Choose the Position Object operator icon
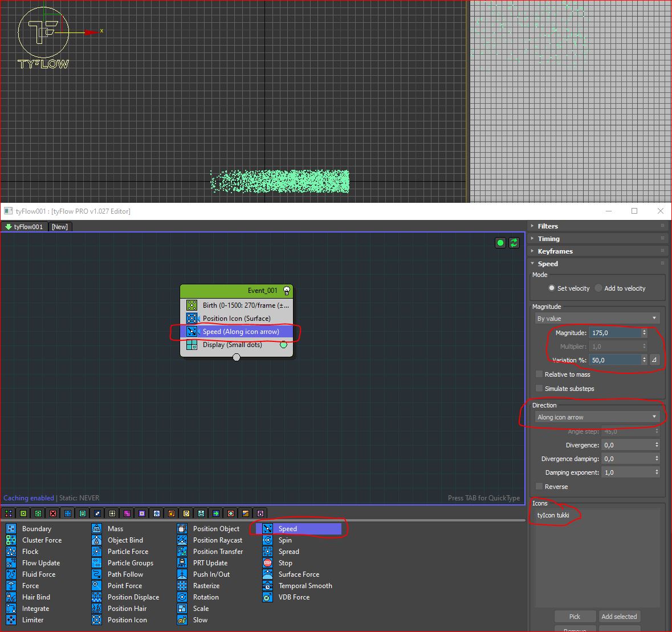672x632 pixels. tap(182, 529)
